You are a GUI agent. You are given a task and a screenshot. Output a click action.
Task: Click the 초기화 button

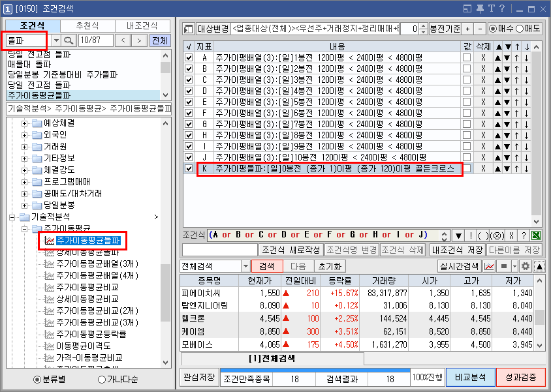pos(330,266)
